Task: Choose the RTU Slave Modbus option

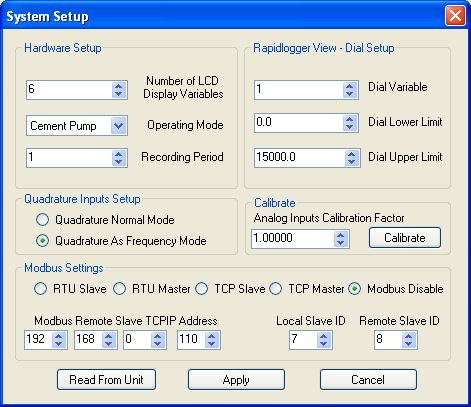Action: point(40,289)
